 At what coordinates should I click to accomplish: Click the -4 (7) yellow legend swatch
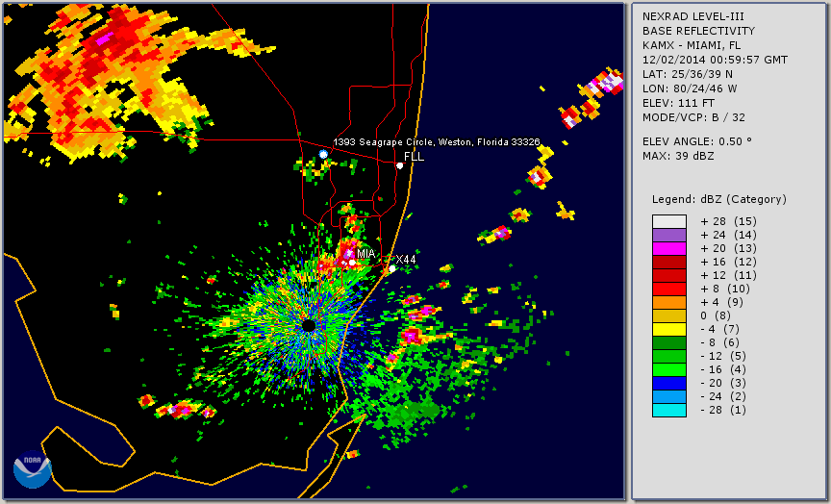point(669,330)
